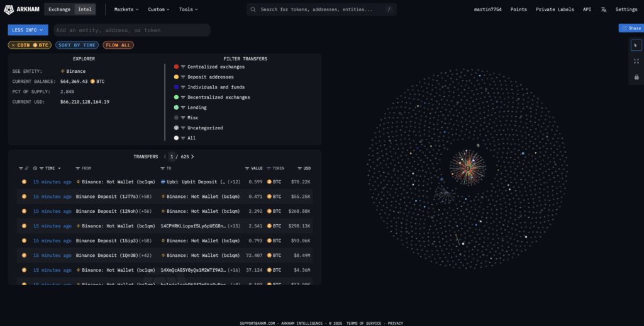Viewport: 644px width, 326px height.
Task: Expand the (+12) addresses in Upbit row
Action: (234, 182)
